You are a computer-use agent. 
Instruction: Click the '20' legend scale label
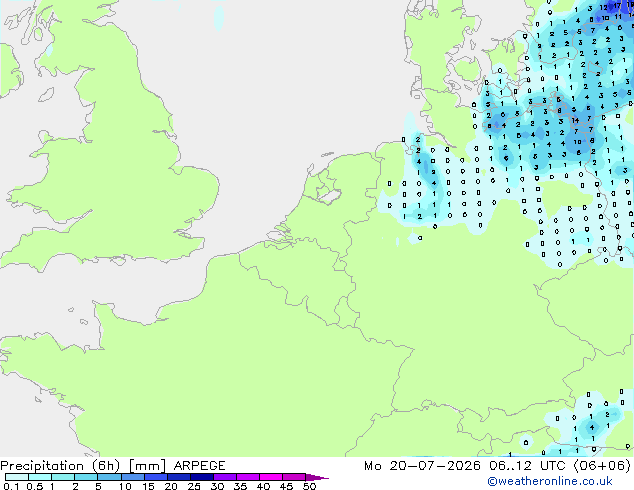pyautogui.click(x=171, y=486)
